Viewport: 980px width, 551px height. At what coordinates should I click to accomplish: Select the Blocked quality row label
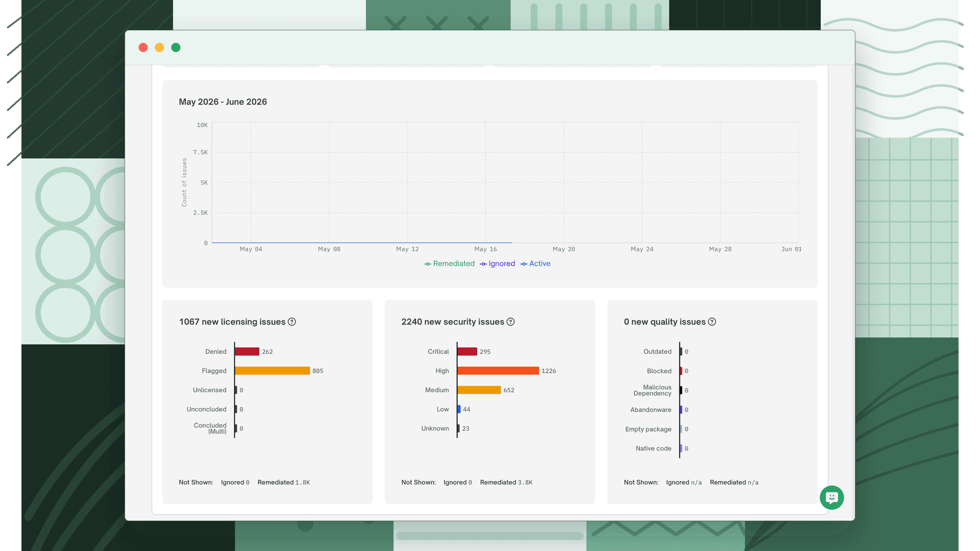pyautogui.click(x=659, y=371)
